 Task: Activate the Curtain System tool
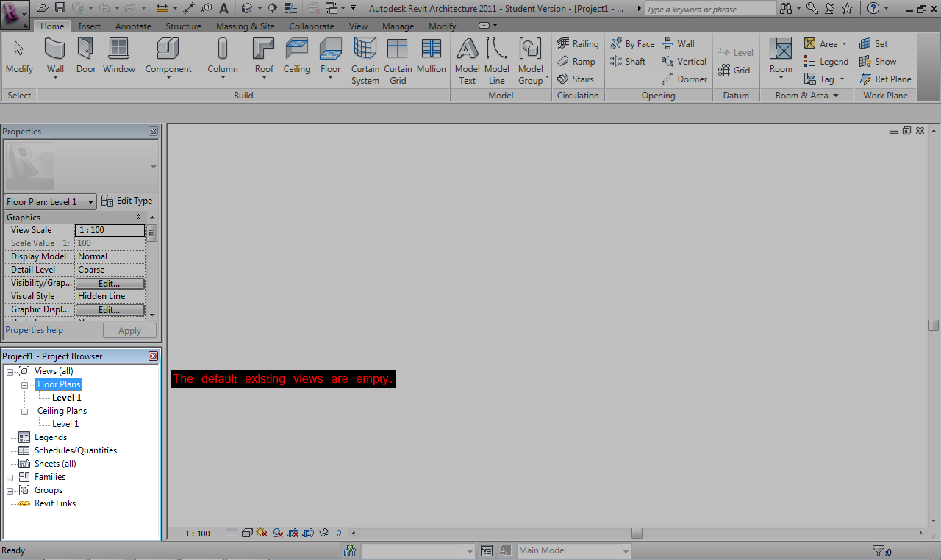click(x=365, y=61)
